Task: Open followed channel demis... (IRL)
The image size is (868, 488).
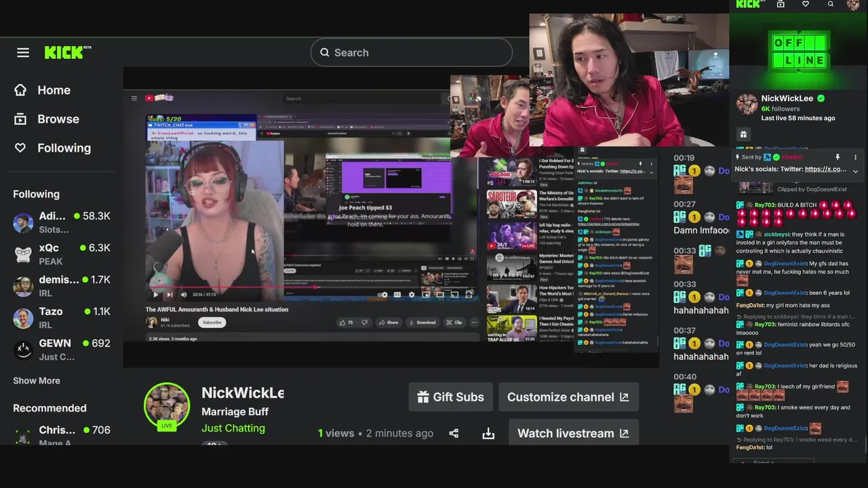Action: pos(62,286)
